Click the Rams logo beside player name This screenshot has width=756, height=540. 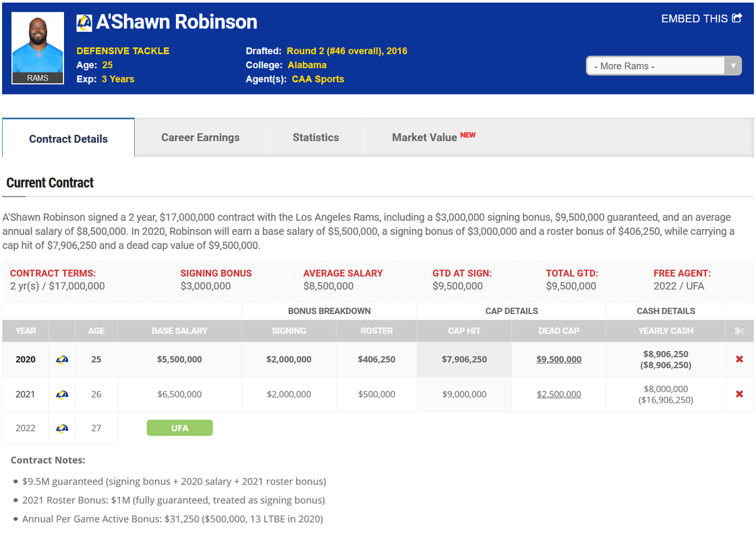pos(84,23)
